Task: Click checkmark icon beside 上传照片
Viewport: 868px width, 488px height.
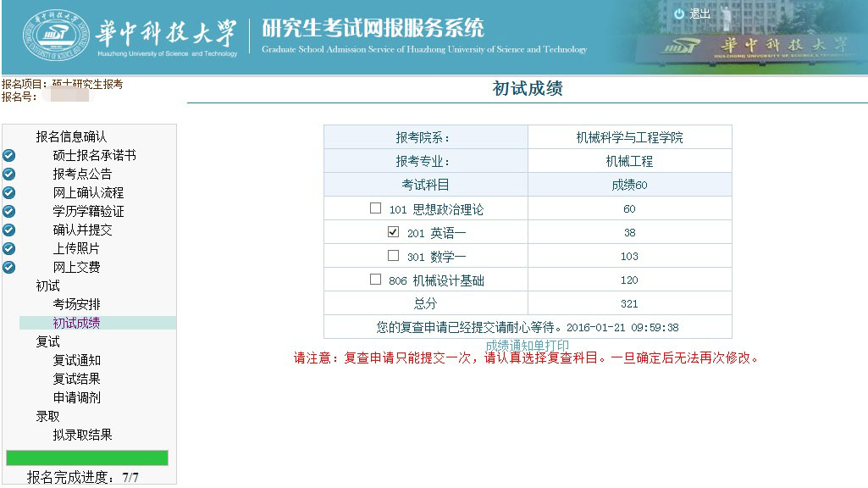Action: coord(9,249)
